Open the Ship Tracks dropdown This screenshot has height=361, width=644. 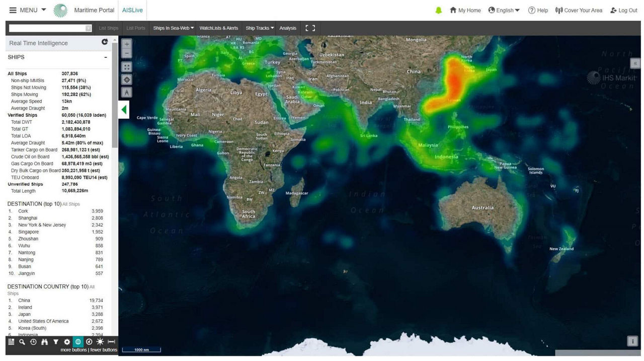260,28
